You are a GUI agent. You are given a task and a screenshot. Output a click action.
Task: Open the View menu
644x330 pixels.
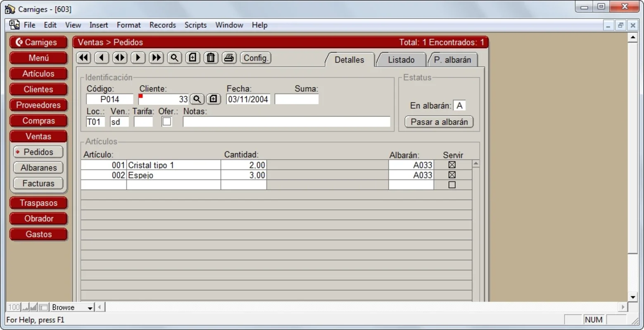coord(73,25)
